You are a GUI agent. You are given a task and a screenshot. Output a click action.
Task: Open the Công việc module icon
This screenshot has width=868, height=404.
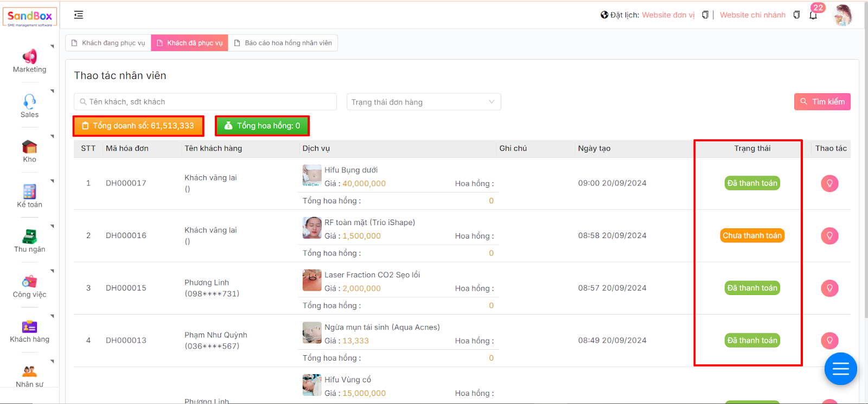29,281
